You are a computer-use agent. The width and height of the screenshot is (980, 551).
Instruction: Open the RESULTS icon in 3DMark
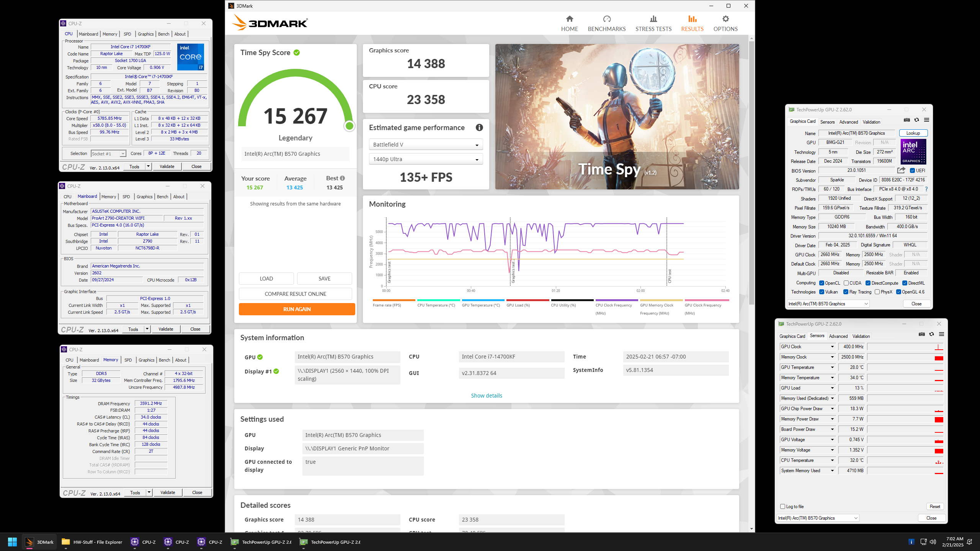[692, 19]
